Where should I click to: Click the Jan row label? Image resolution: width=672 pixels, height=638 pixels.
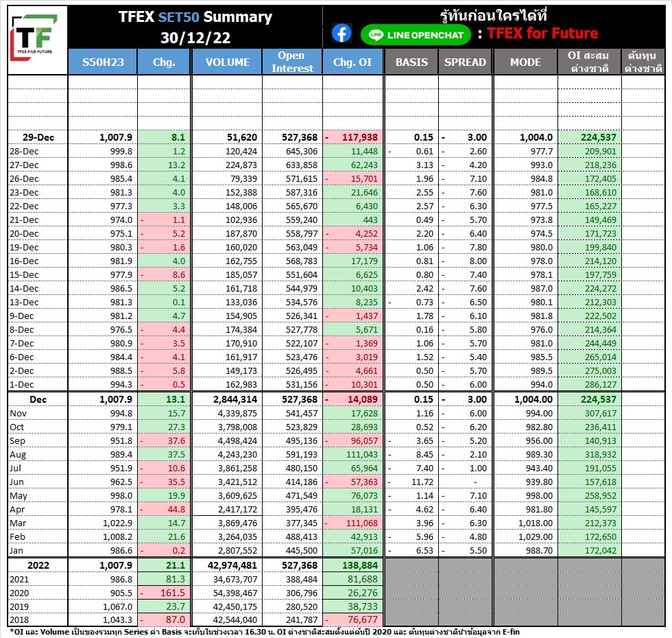pos(16,550)
